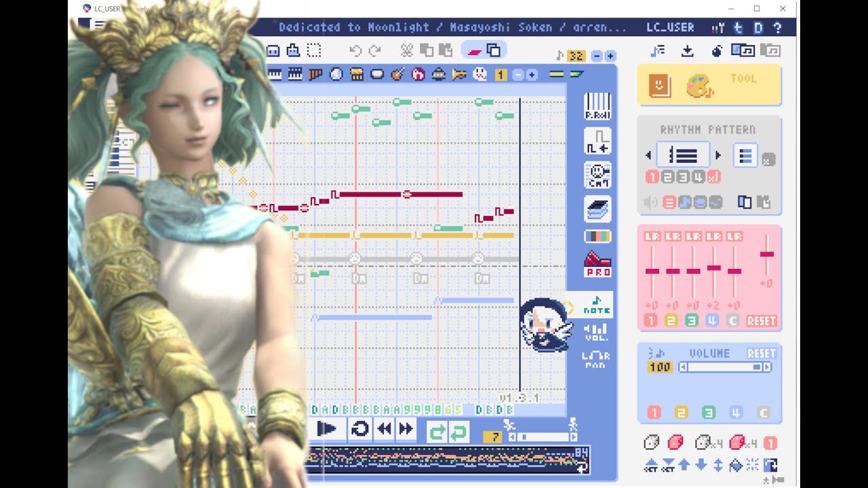Image resolution: width=868 pixels, height=488 pixels.
Task: Copy selection using the copy icon
Action: [427, 50]
